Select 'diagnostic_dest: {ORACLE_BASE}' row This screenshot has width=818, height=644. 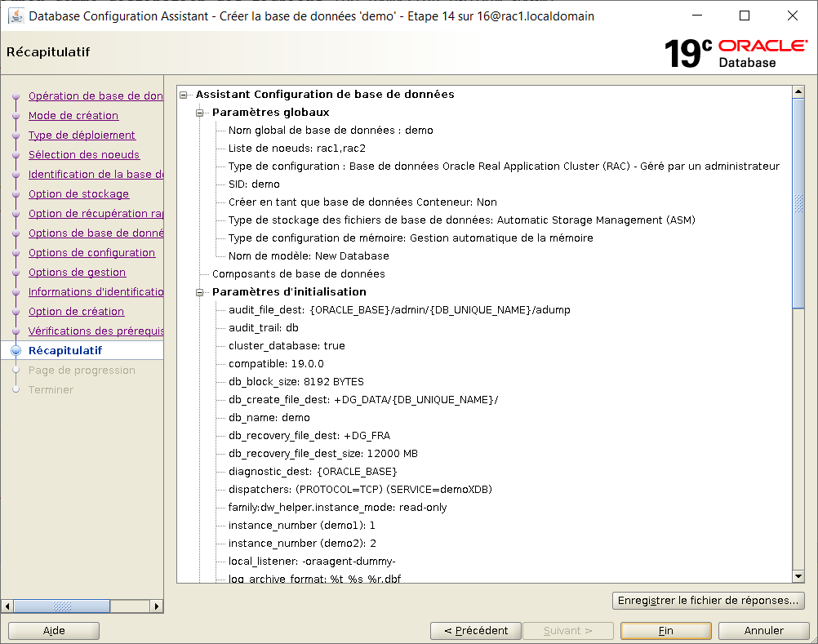[x=313, y=472]
